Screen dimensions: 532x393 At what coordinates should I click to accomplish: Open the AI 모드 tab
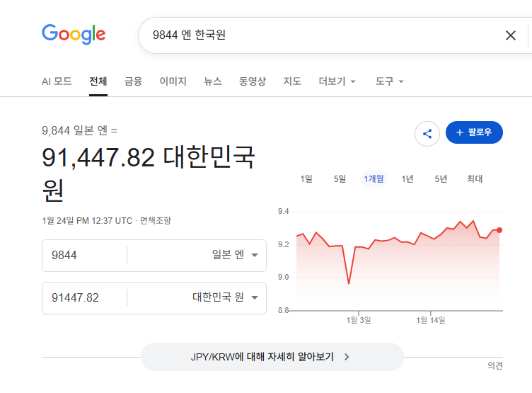57,81
